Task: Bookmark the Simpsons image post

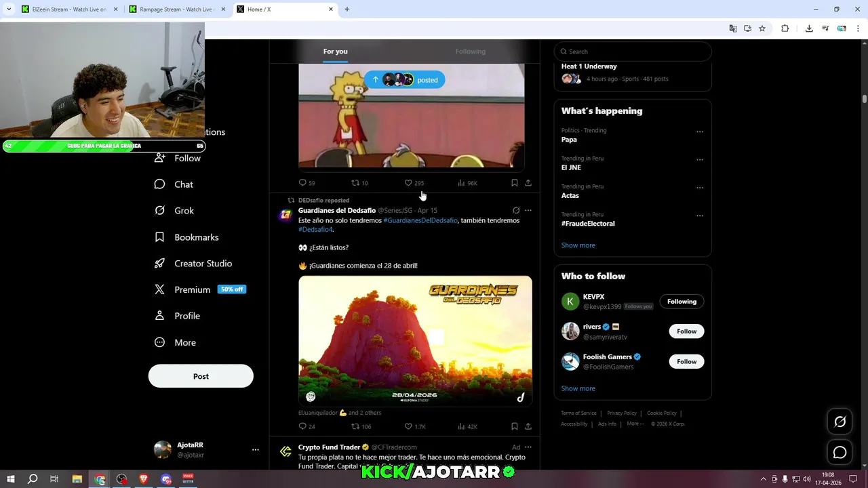Action: coord(514,183)
